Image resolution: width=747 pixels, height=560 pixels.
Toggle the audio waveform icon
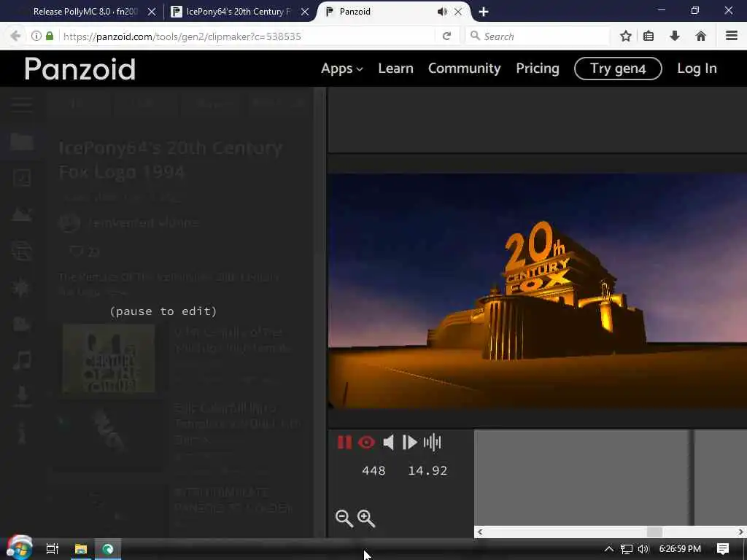[432, 443]
